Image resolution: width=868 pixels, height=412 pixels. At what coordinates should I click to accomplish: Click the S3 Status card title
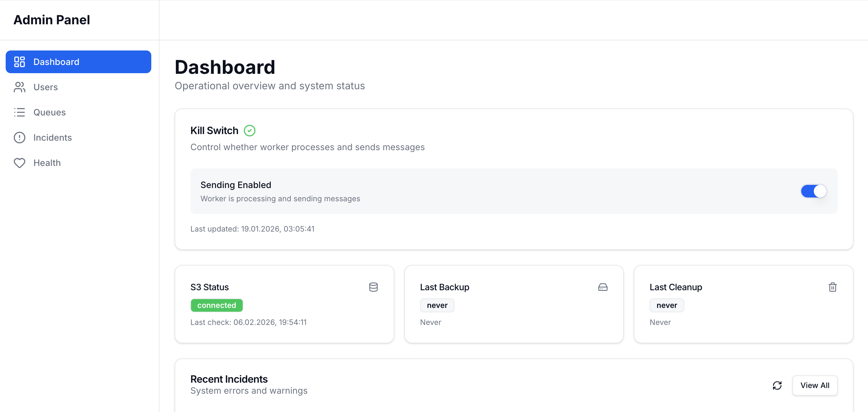(209, 287)
